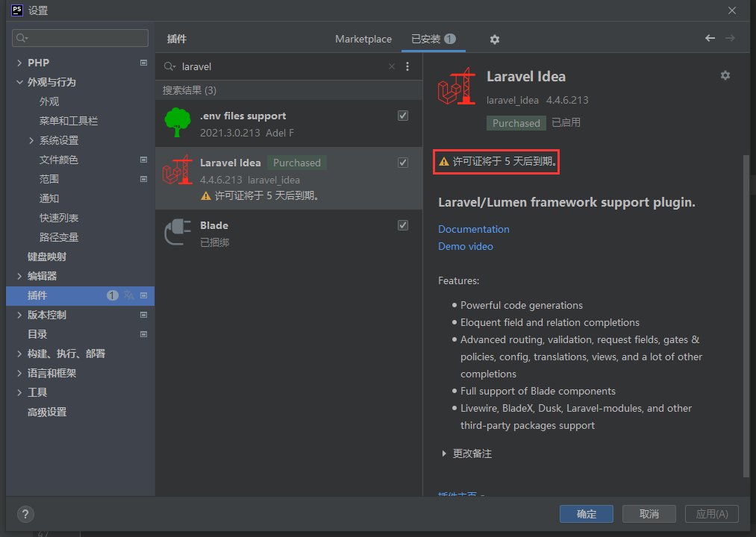This screenshot has height=537, width=756.
Task: Click project-level icon beside 目录
Action: pos(143,334)
